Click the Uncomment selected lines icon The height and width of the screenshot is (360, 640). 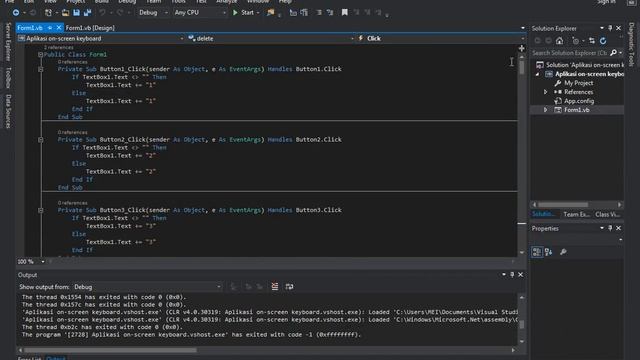click(x=330, y=13)
